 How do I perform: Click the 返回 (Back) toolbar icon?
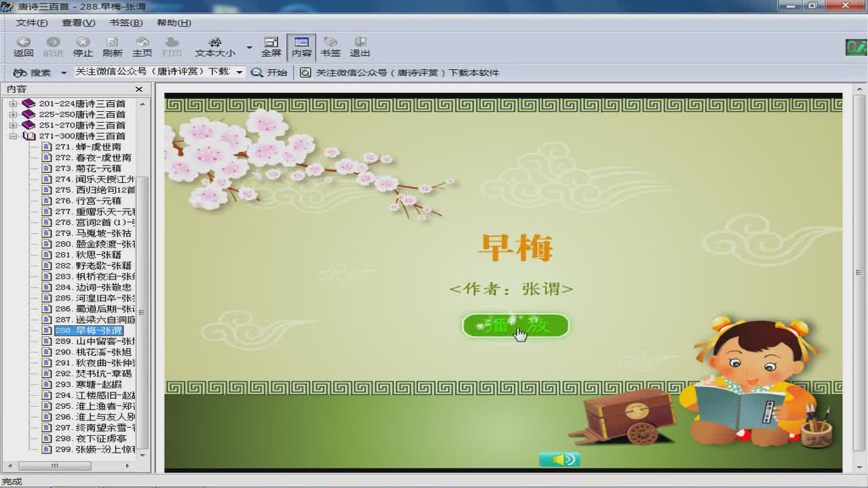(23, 47)
